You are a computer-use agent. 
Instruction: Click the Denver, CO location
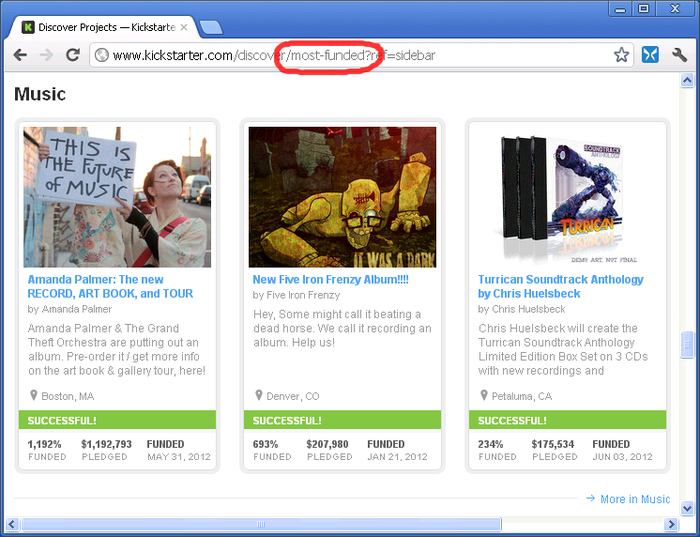tap(293, 396)
